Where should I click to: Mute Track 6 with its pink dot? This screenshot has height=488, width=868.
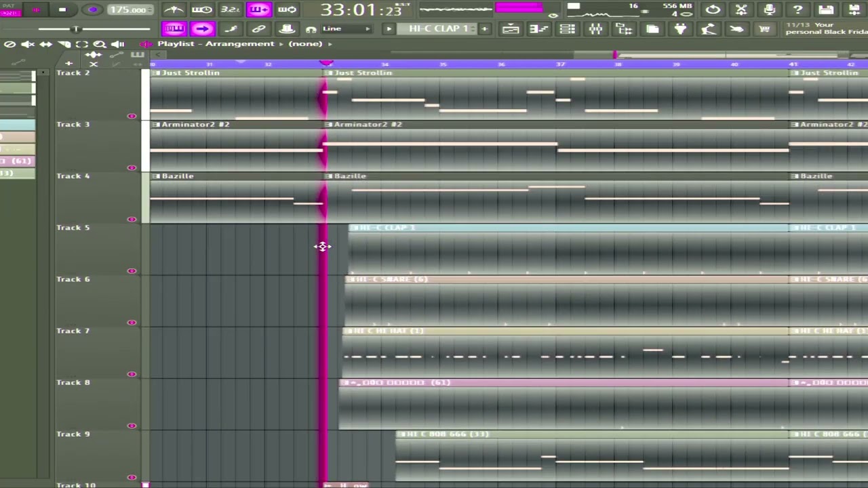[132, 323]
